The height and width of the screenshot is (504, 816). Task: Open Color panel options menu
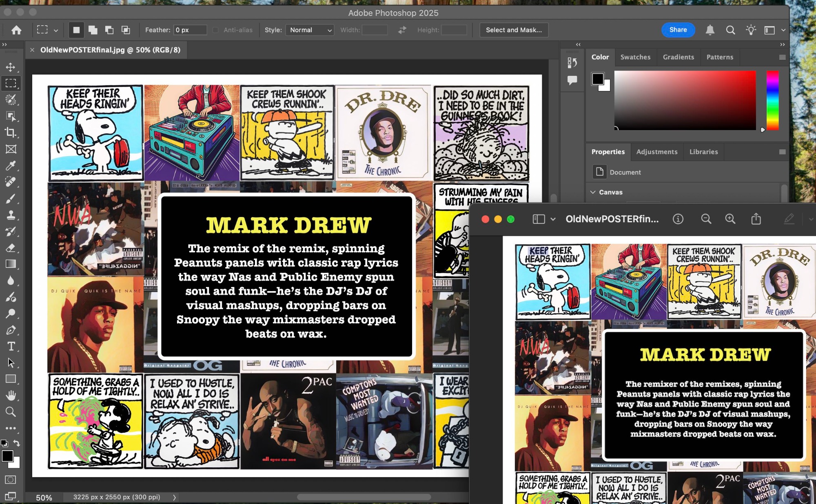tap(782, 57)
